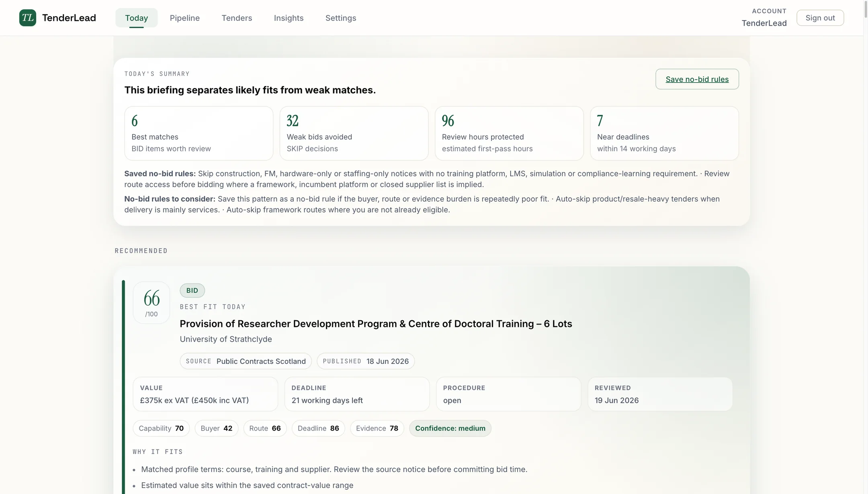The width and height of the screenshot is (868, 494).
Task: Click the No-bid rules to consider paragraph
Action: (422, 204)
